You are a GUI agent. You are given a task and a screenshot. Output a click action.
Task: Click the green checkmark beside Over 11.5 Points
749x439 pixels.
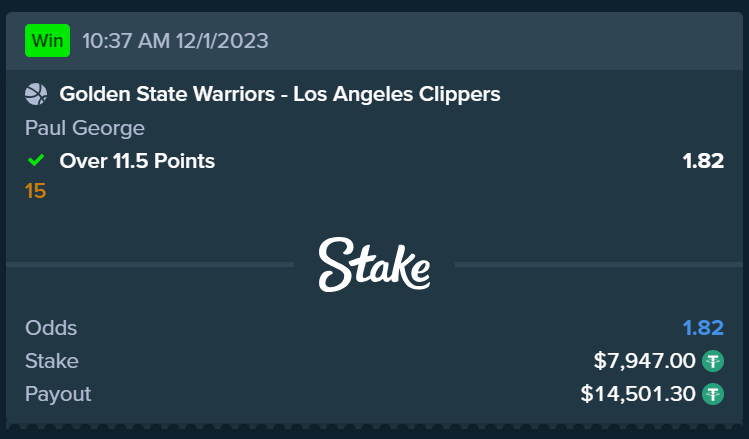(x=36, y=160)
